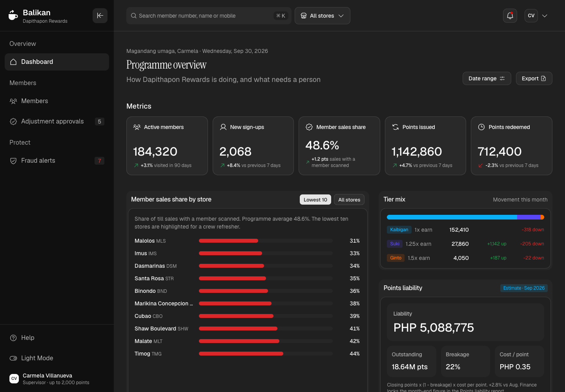Click the approvals count badge 5

(x=99, y=122)
